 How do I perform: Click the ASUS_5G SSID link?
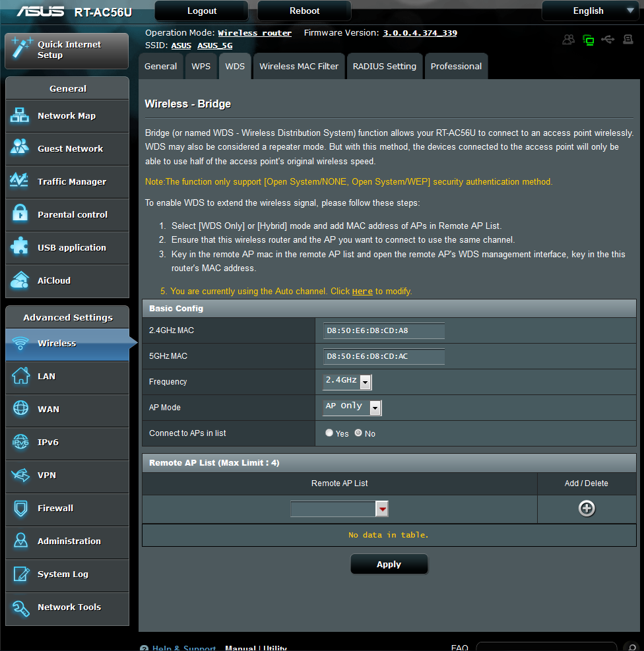click(x=214, y=46)
